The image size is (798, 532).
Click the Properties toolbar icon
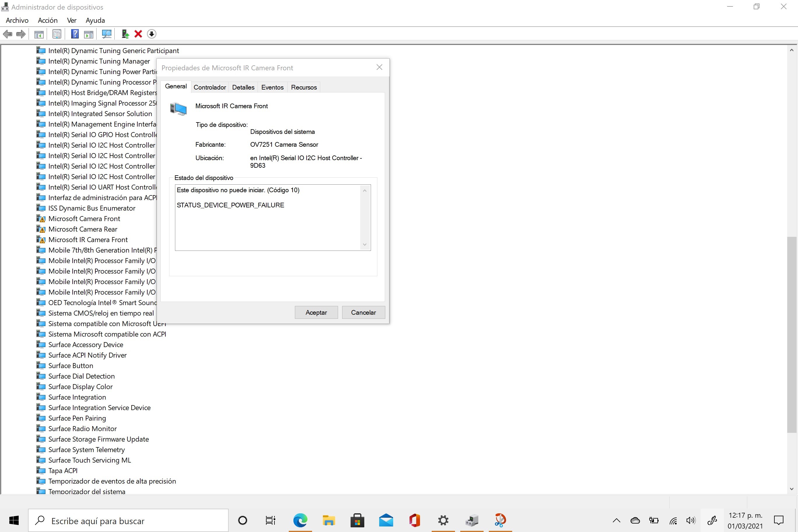click(57, 34)
